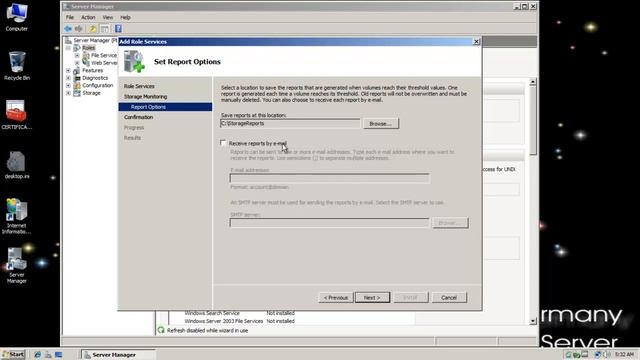Click the volume speaker tray icon
The width and height of the screenshot is (640, 360).
pyautogui.click(x=607, y=355)
